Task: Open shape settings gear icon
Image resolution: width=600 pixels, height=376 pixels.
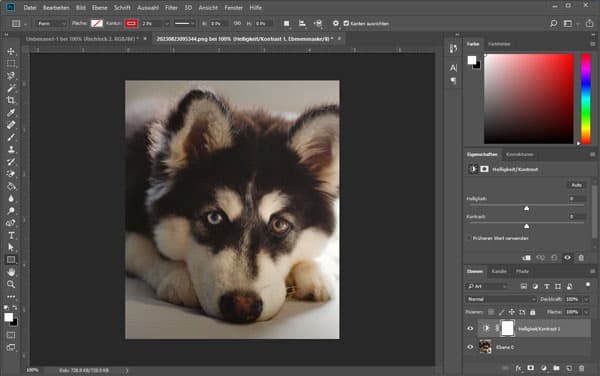Action: click(336, 23)
